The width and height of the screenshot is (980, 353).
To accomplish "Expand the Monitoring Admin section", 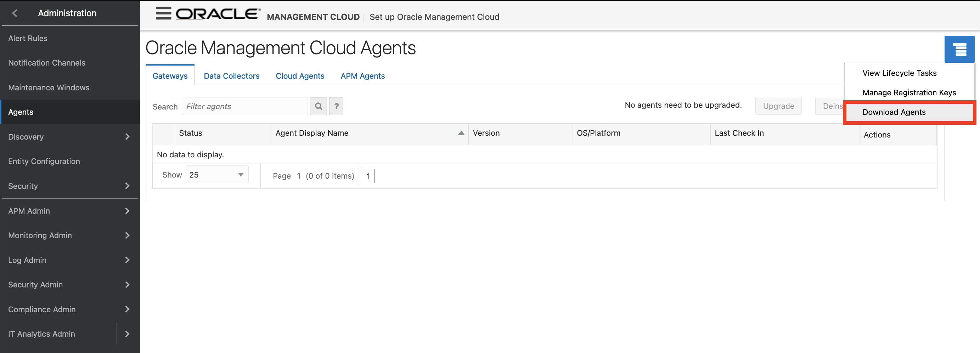I will click(127, 235).
